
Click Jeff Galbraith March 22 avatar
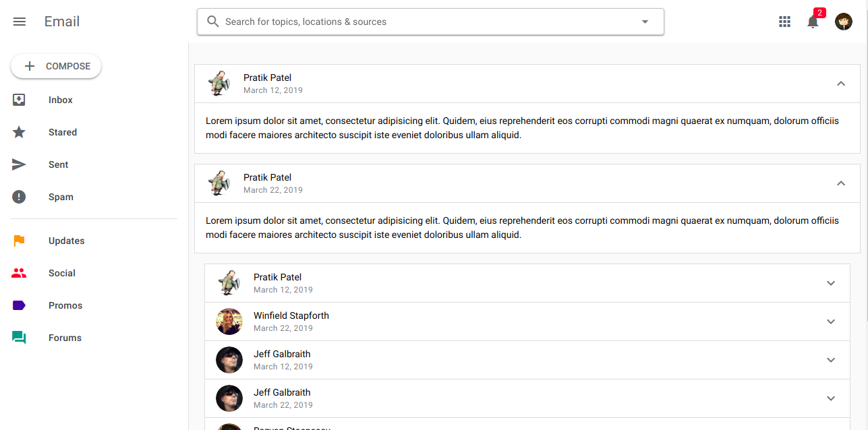point(229,398)
